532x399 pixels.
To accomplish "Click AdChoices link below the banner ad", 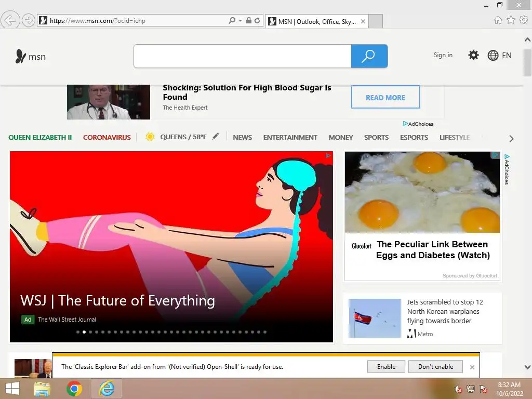I will click(418, 124).
